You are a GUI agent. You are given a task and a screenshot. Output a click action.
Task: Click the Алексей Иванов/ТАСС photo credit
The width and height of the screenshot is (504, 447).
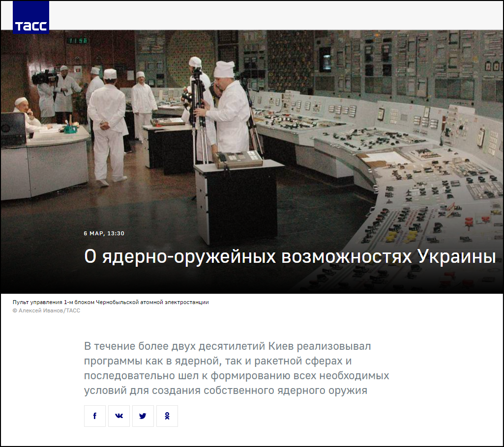click(x=46, y=310)
